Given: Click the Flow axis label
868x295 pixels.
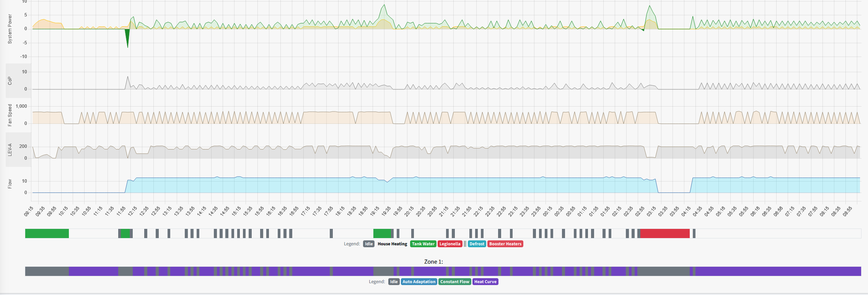Looking at the screenshot, I should pos(10,184).
